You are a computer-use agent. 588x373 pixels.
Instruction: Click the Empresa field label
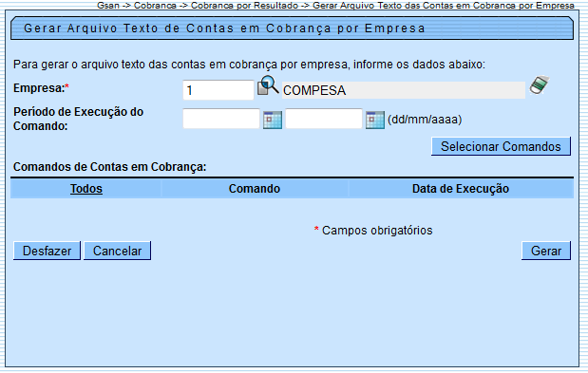click(41, 88)
